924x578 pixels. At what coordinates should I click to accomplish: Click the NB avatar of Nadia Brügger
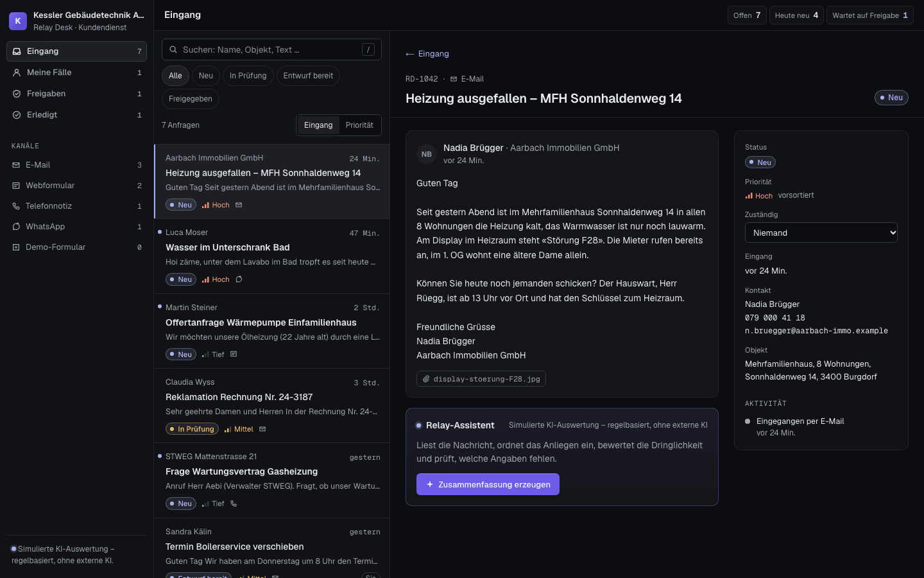(x=427, y=154)
